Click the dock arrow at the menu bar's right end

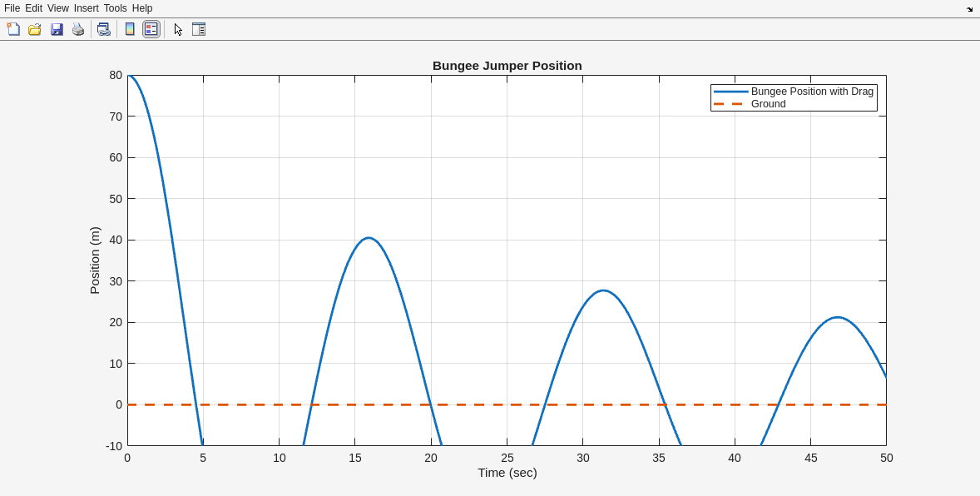tap(969, 9)
